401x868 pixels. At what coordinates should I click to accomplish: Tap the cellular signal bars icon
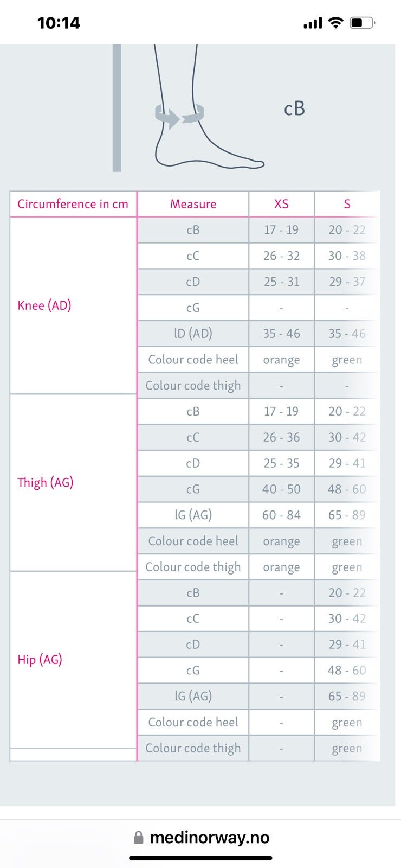pyautogui.click(x=313, y=23)
